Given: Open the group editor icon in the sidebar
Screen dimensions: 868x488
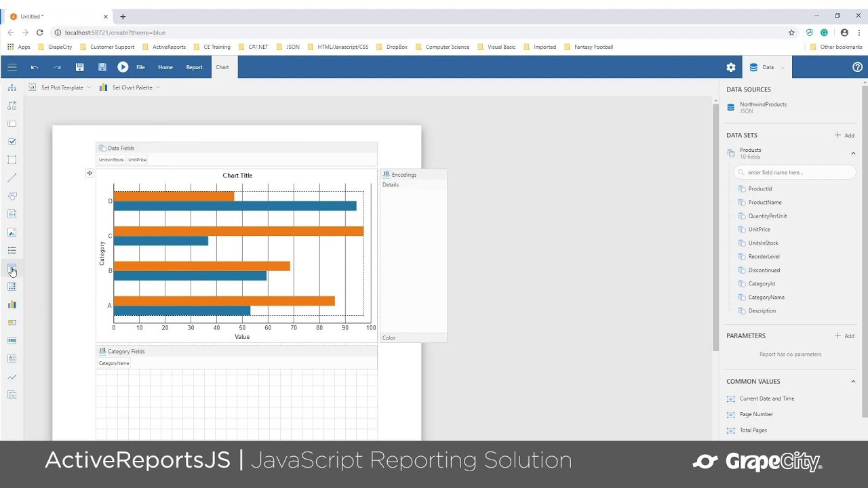Looking at the screenshot, I should click(x=12, y=106).
